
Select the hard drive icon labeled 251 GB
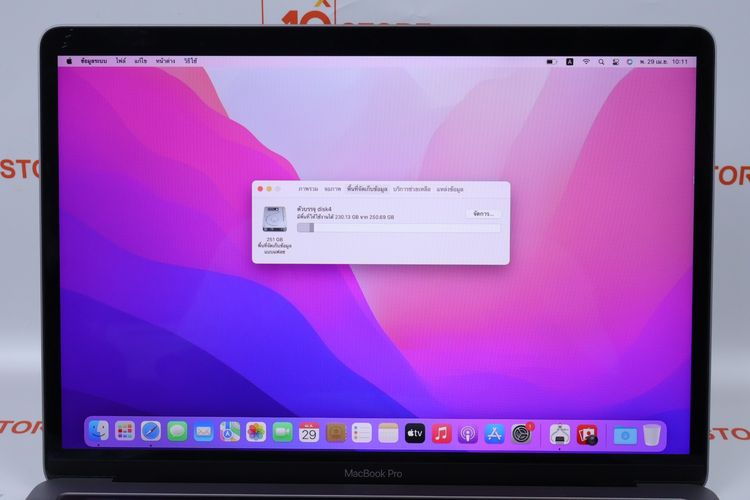275,219
